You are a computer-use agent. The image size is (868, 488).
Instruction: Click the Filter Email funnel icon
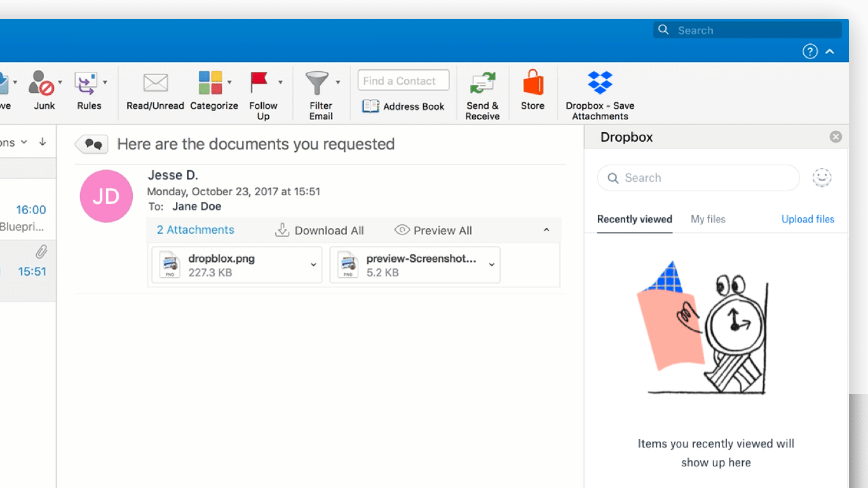317,83
